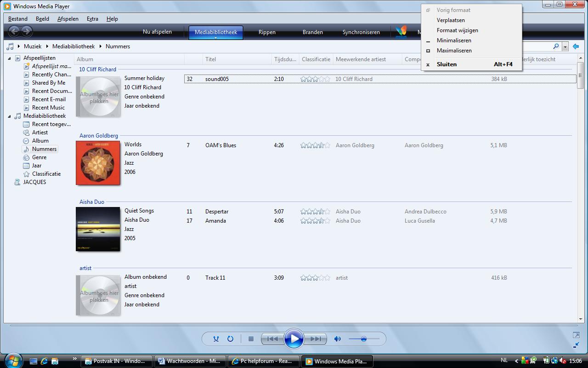The image size is (588, 368).
Task: Select the Despertar track row
Action: (380, 212)
